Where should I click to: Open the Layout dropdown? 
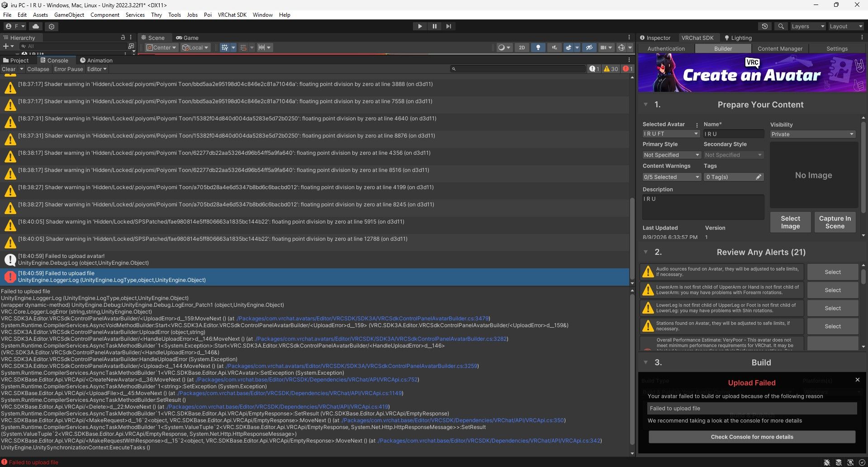tap(846, 26)
